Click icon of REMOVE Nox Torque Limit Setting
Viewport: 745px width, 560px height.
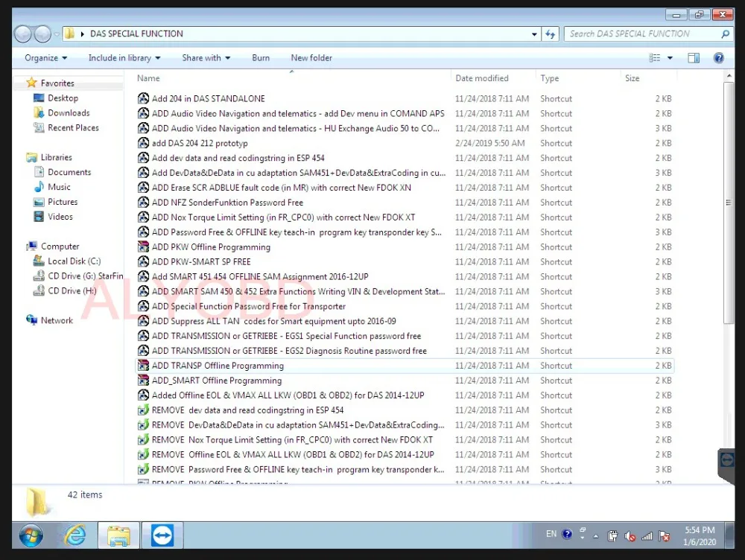tap(143, 439)
